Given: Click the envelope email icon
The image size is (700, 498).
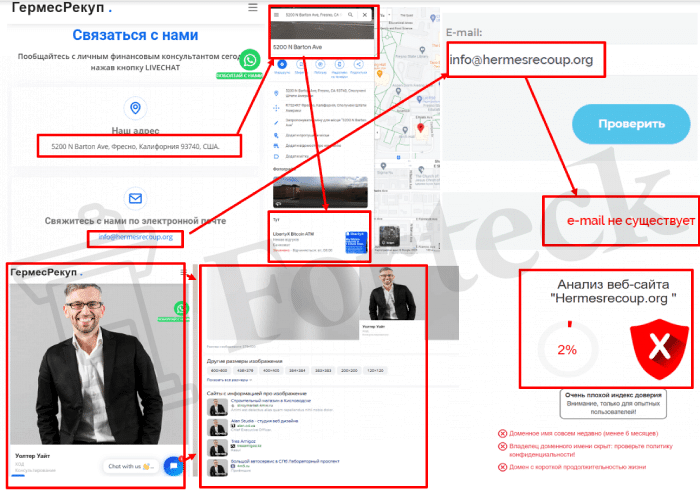Looking at the screenshot, I should coord(135,198).
